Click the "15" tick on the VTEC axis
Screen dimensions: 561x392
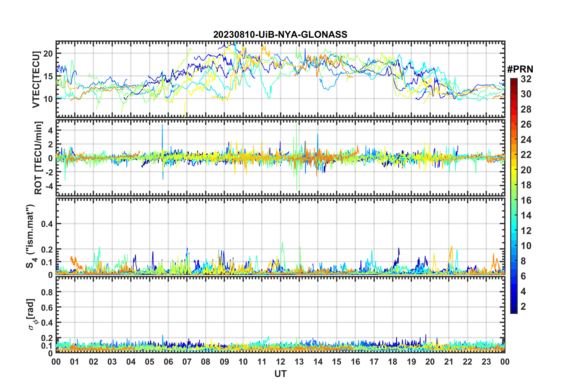pyautogui.click(x=48, y=76)
